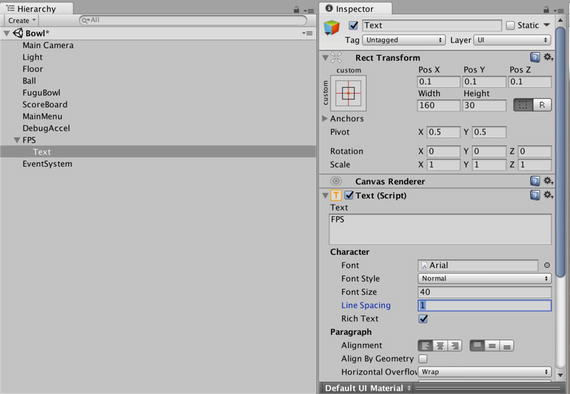The width and height of the screenshot is (570, 394).
Task: Set vertical alignment to bottom
Action: click(506, 345)
